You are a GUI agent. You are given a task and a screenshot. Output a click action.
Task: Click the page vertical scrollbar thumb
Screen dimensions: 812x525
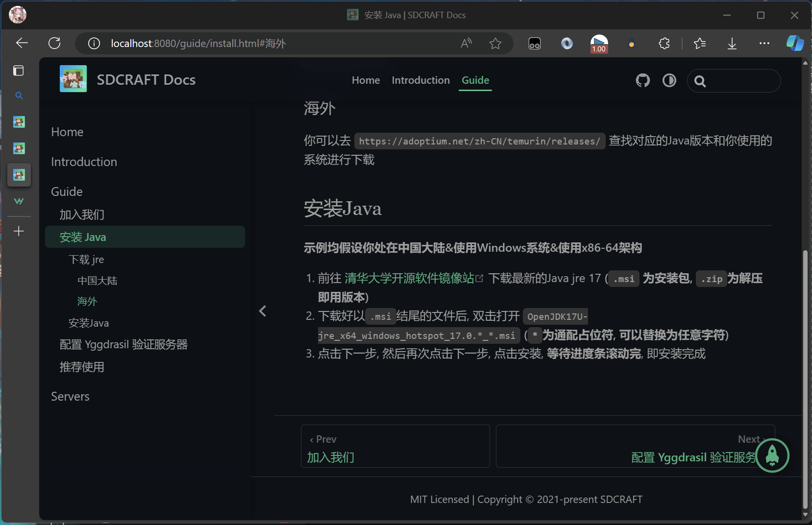pyautogui.click(x=805, y=377)
